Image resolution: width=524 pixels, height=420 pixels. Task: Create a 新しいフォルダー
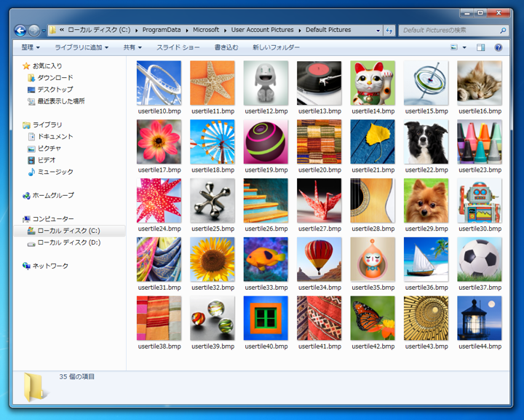pos(276,47)
